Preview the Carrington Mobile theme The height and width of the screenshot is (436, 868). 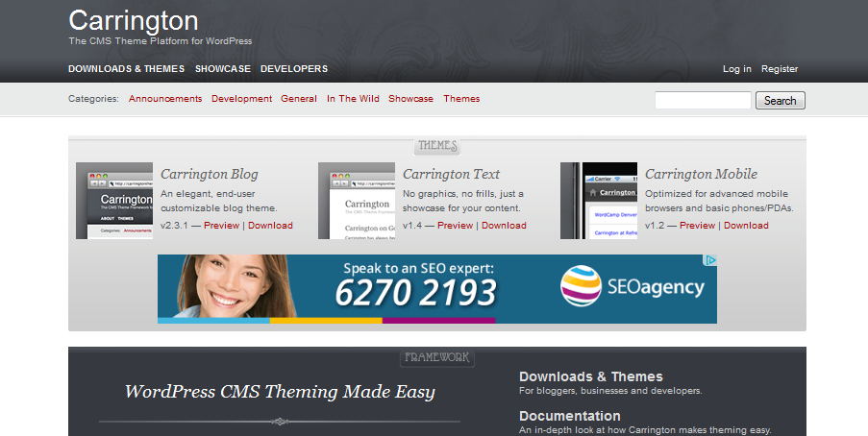(x=698, y=225)
